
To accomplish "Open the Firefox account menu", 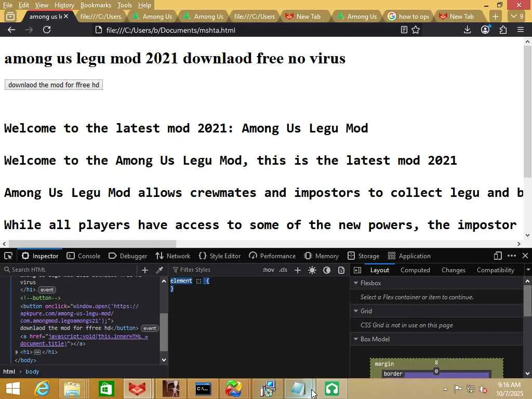I will [485, 30].
